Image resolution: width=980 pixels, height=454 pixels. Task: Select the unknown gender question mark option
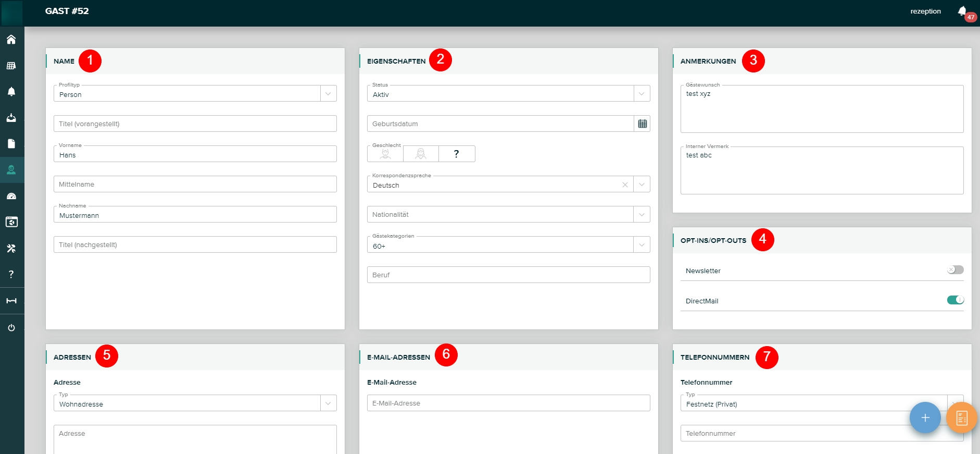pyautogui.click(x=456, y=154)
